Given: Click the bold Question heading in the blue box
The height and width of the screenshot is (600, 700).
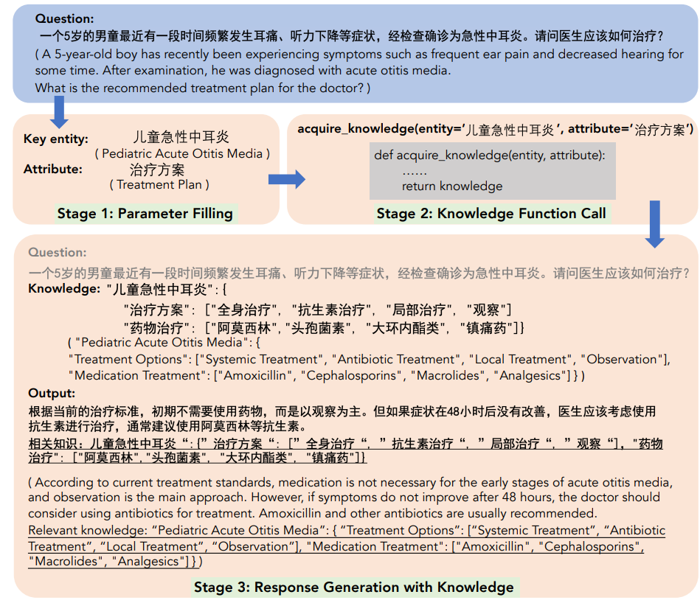Looking at the screenshot, I should (x=65, y=18).
